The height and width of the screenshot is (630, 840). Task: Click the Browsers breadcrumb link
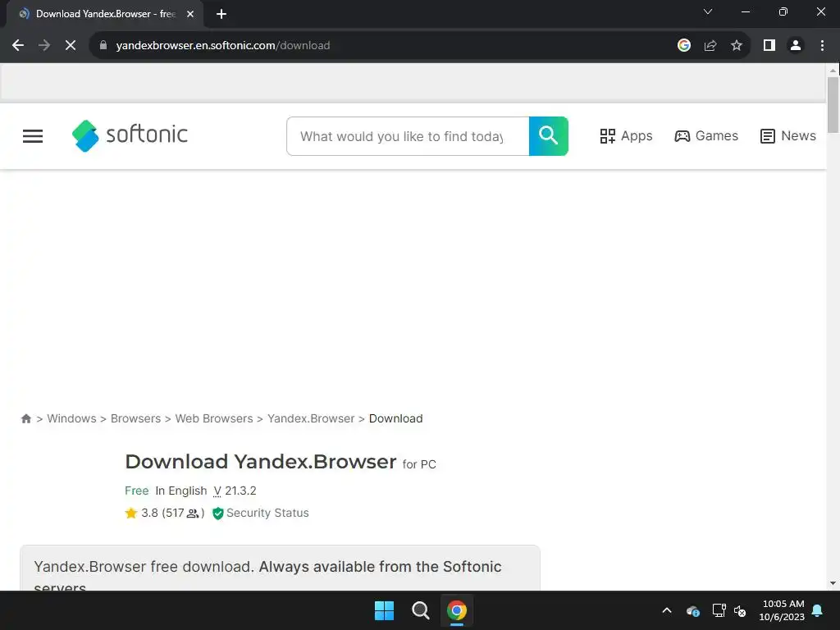135,418
